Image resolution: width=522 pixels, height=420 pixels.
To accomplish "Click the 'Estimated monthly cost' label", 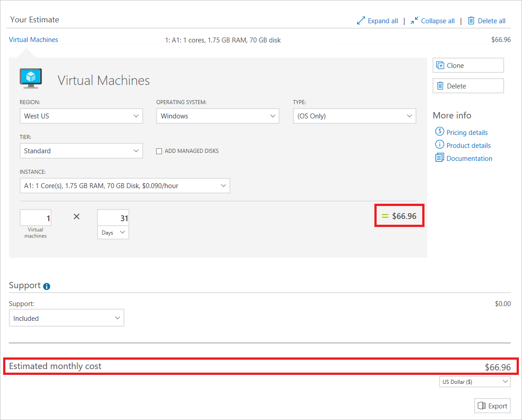I will pos(55,366).
